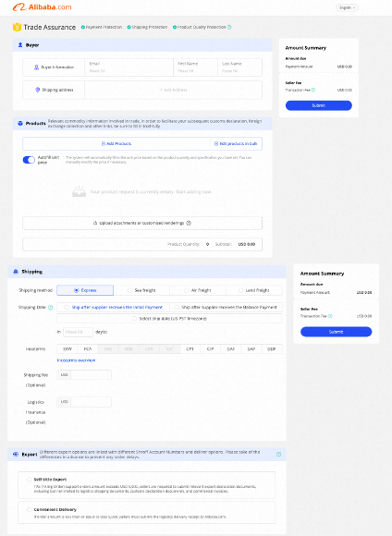The height and width of the screenshot is (536, 392).
Task: Click the Shipping address location icon
Action: click(38, 90)
